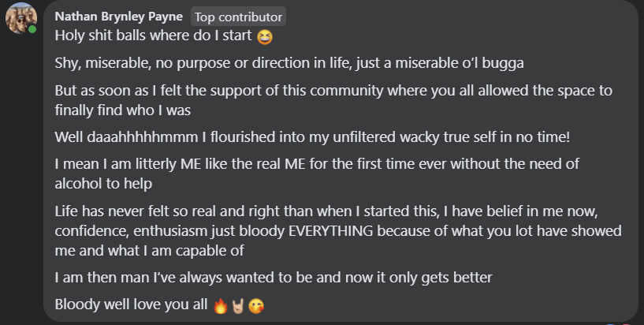Screen dimensions: 644x325
Task: Click the fire emoji in the last line
Action: coord(220,305)
